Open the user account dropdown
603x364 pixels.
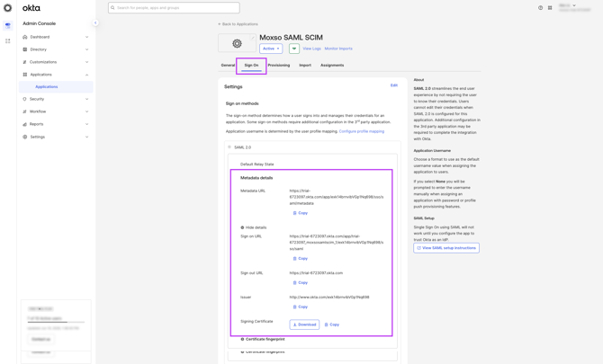pyautogui.click(x=574, y=7)
